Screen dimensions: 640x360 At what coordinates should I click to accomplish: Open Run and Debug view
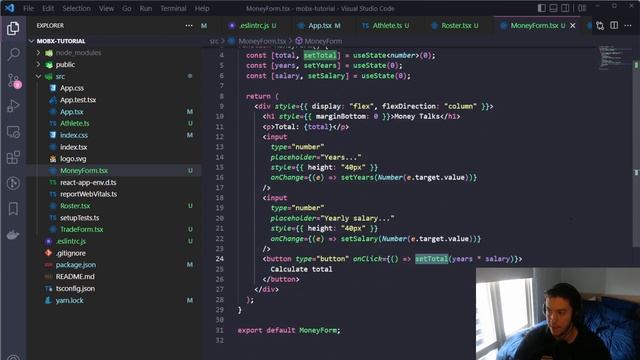click(x=13, y=106)
